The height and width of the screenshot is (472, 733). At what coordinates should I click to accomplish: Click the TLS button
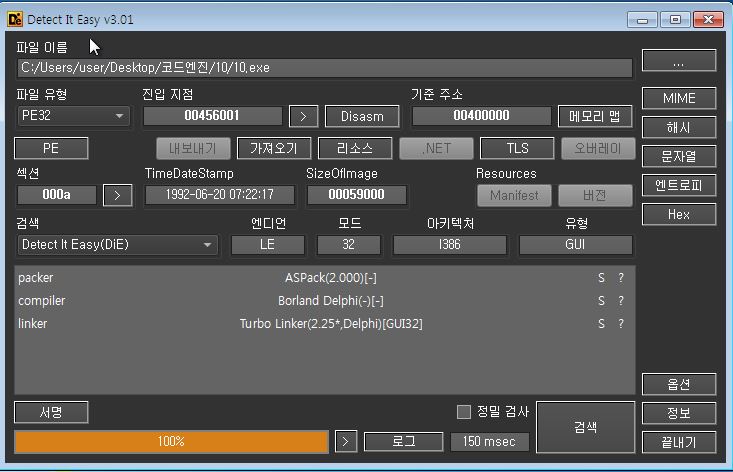click(x=517, y=149)
